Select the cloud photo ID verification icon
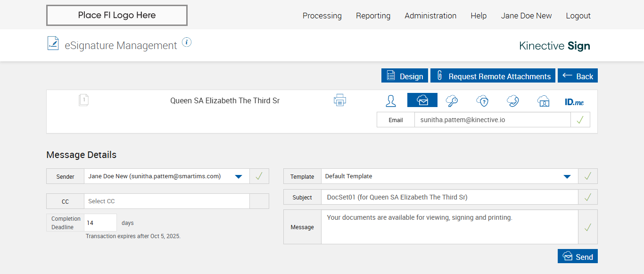Image resolution: width=644 pixels, height=274 pixels. tap(543, 100)
